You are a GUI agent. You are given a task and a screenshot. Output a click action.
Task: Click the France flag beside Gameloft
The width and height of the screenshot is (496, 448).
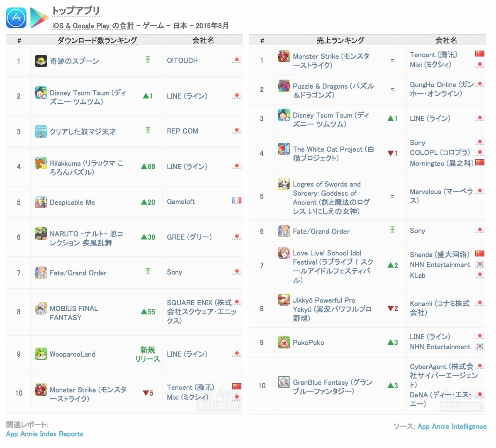click(x=236, y=201)
